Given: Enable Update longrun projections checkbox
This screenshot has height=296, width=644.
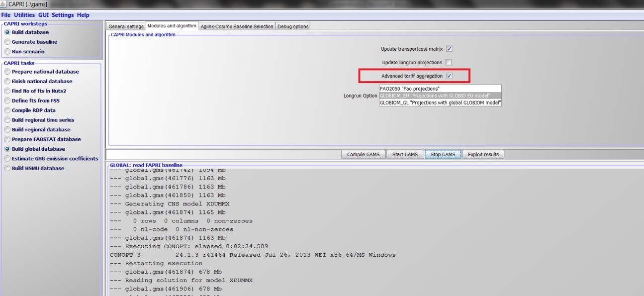Looking at the screenshot, I should pyautogui.click(x=449, y=63).
